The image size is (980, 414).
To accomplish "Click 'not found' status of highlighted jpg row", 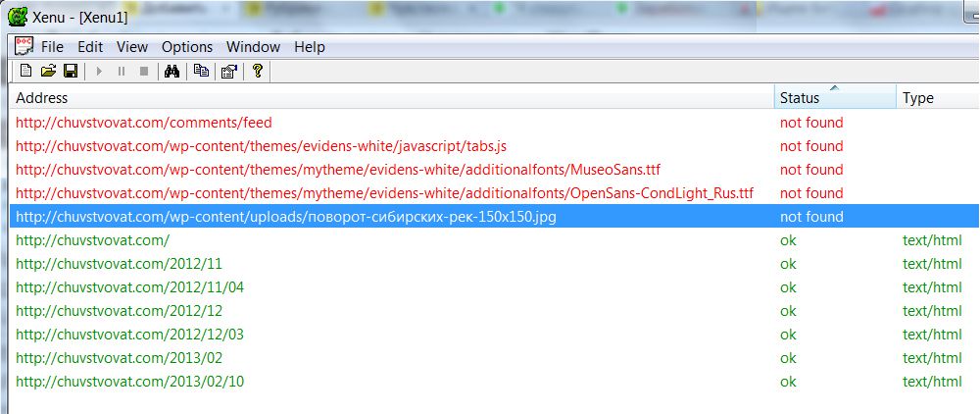I will (811, 217).
